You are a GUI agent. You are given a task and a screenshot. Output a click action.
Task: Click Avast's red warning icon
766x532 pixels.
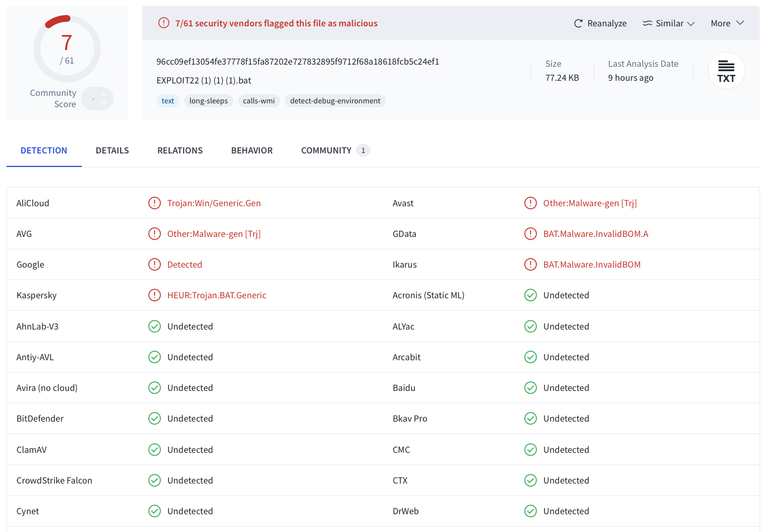pos(531,203)
